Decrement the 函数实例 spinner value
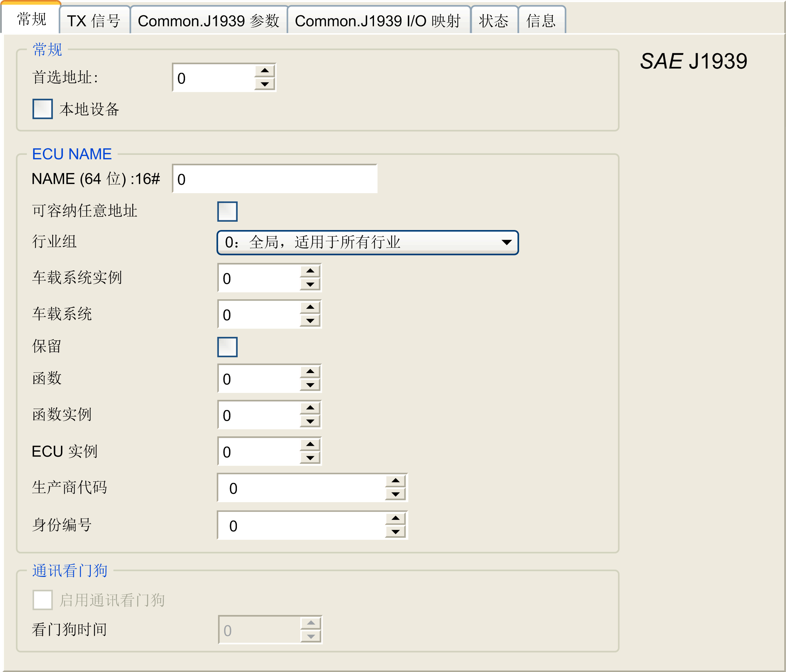 pos(310,421)
